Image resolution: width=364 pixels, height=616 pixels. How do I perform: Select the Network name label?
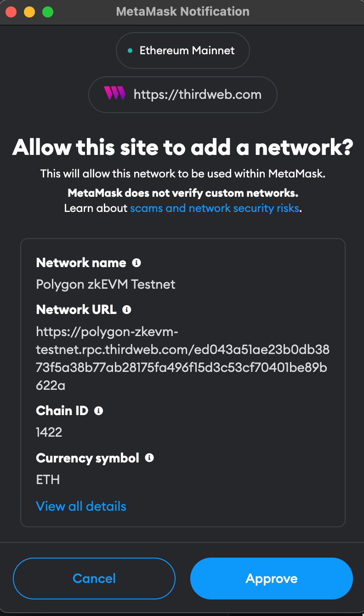click(81, 262)
